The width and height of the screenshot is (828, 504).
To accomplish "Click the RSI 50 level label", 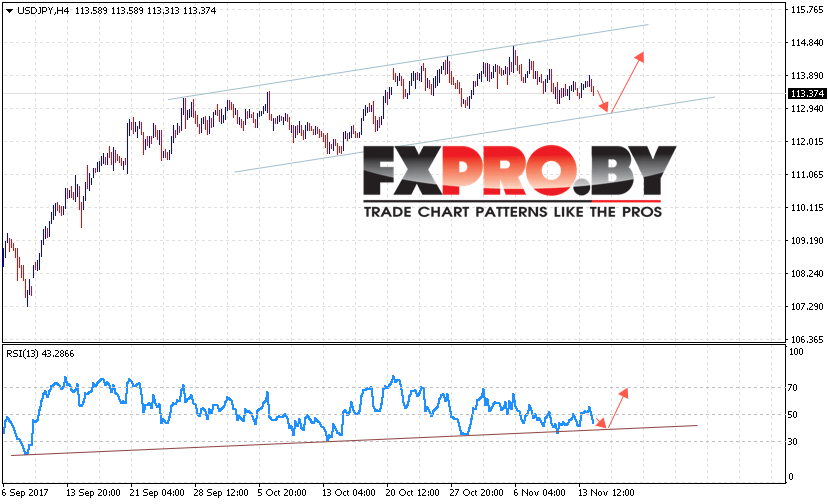I will (x=793, y=415).
